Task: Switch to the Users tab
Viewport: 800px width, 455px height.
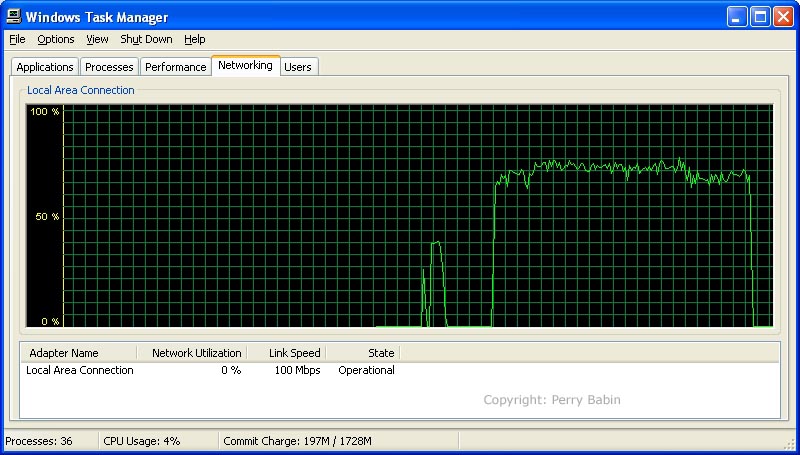Action: coord(298,67)
